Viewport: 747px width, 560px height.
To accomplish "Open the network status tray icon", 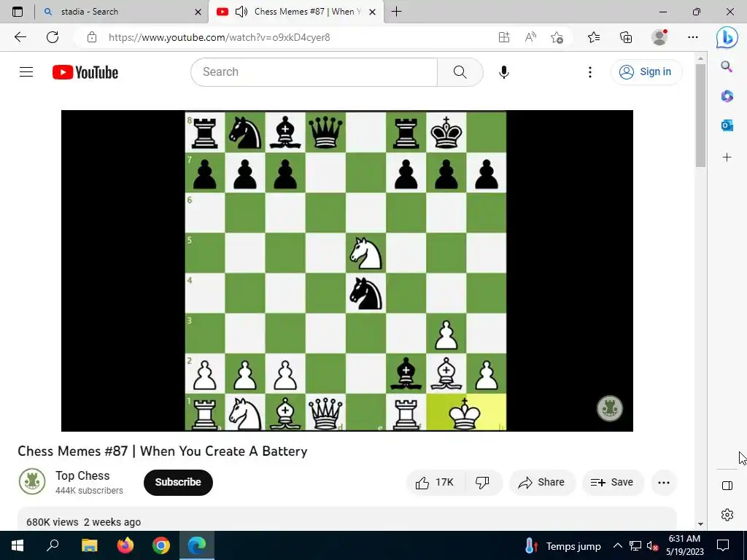I will point(635,545).
